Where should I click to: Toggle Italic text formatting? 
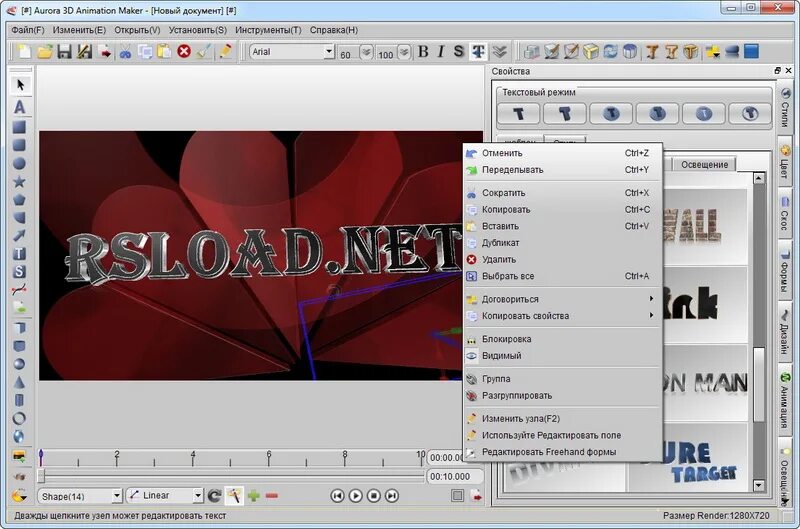tap(441, 52)
